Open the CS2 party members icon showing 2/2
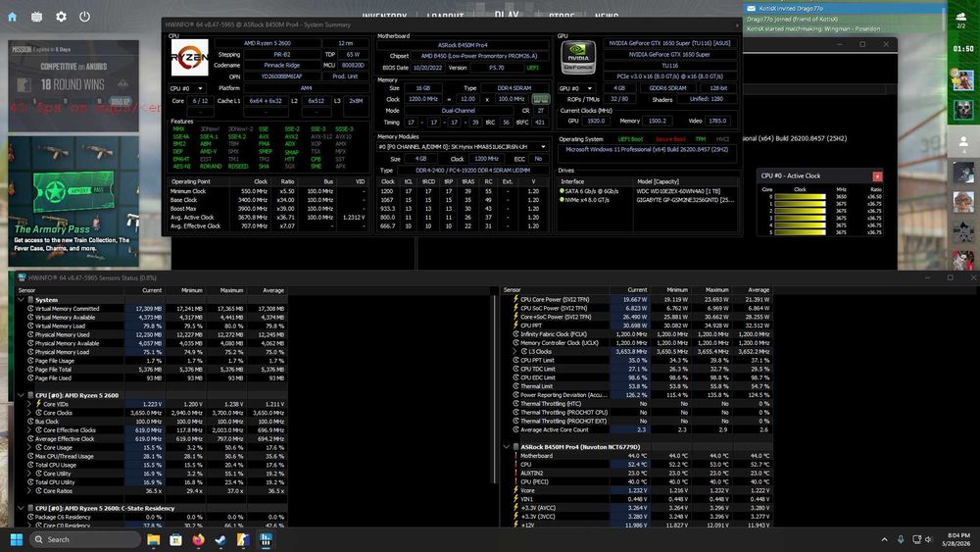The image size is (980, 552). pos(961,20)
